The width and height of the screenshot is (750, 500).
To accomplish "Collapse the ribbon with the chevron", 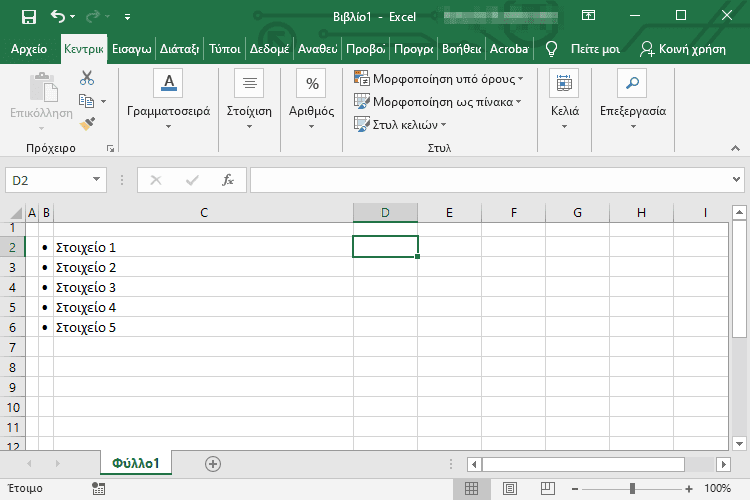I will pyautogui.click(x=735, y=148).
